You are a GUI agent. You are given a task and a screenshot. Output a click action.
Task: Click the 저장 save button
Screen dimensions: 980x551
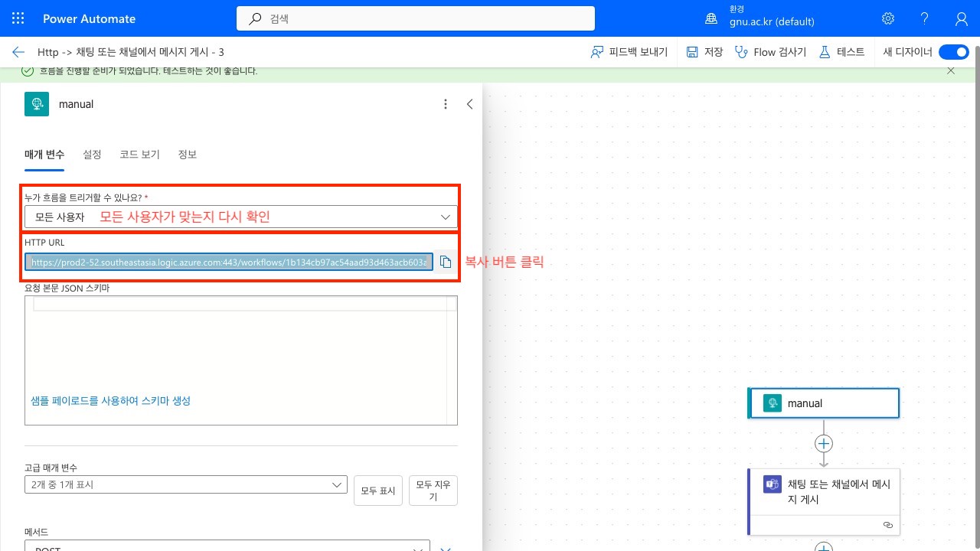[704, 52]
